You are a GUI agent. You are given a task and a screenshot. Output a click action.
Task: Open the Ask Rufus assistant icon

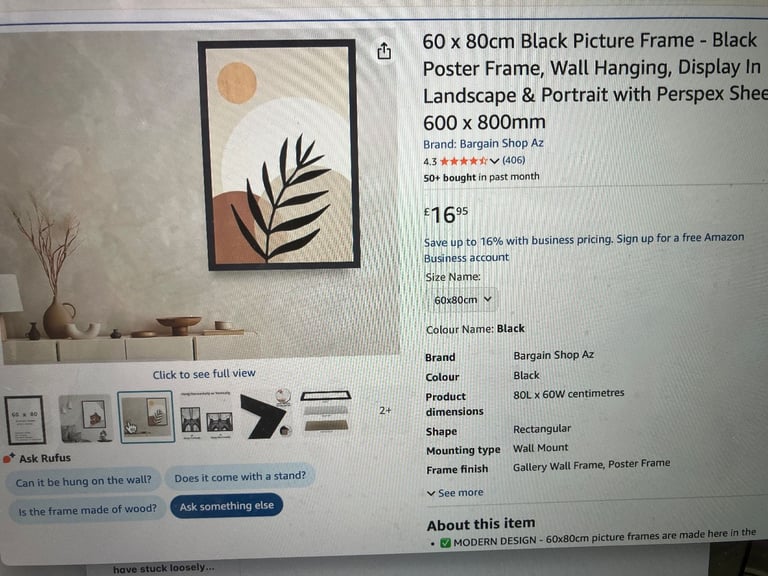pyautogui.click(x=9, y=458)
